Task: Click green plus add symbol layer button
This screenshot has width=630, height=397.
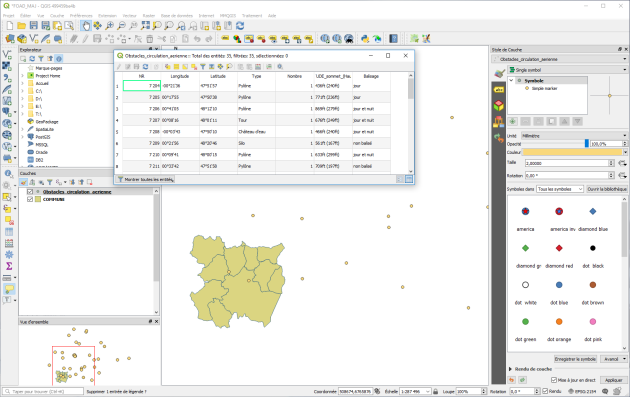Action: (513, 121)
